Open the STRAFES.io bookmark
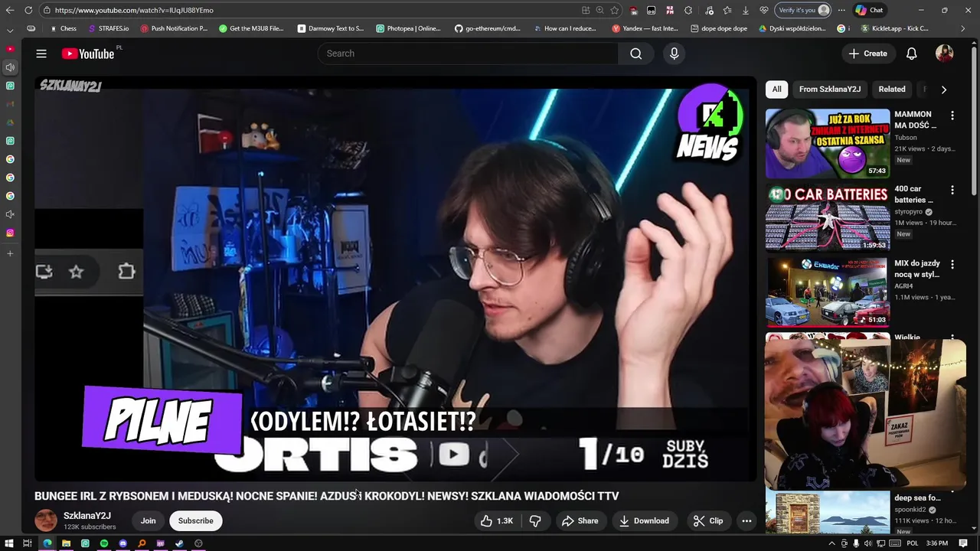This screenshot has width=980, height=551. 109,28
